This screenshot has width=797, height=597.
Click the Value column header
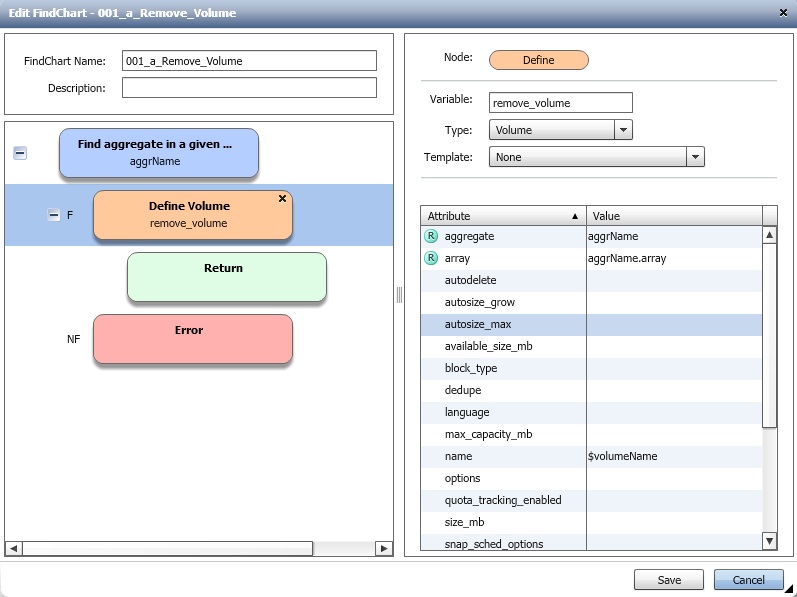(673, 216)
